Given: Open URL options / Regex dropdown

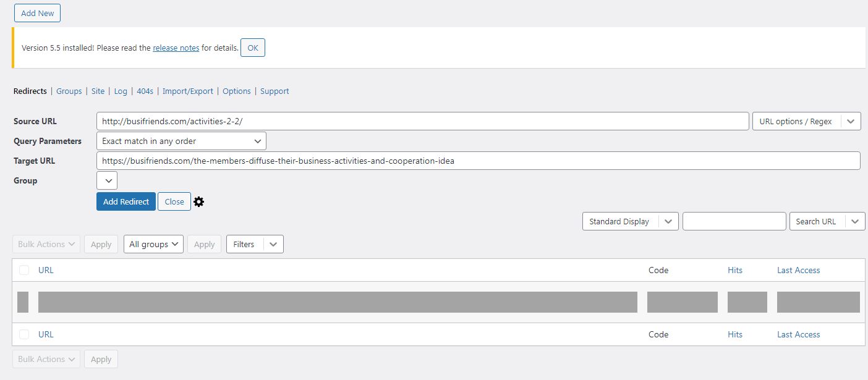Looking at the screenshot, I should click(x=806, y=121).
